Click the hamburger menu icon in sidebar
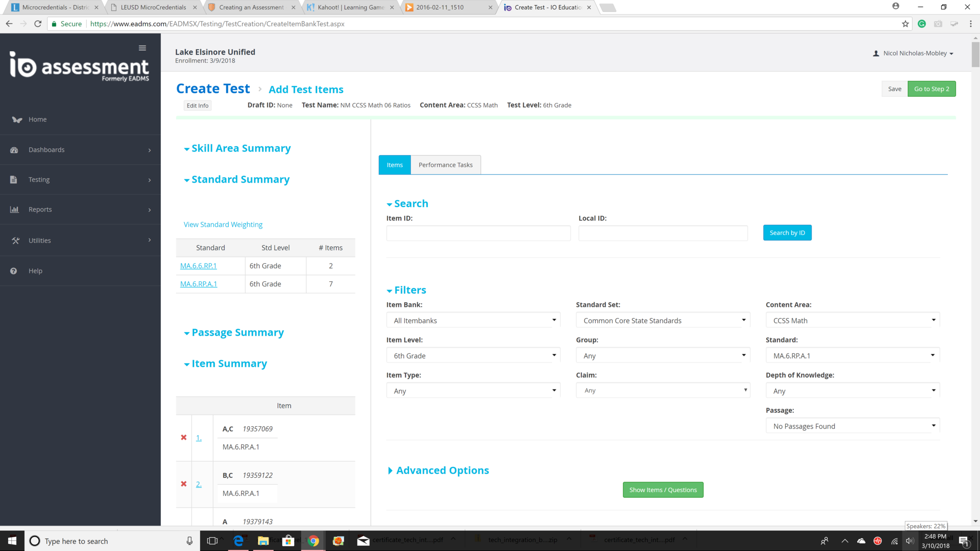Screen dimensions: 980x551 point(142,48)
